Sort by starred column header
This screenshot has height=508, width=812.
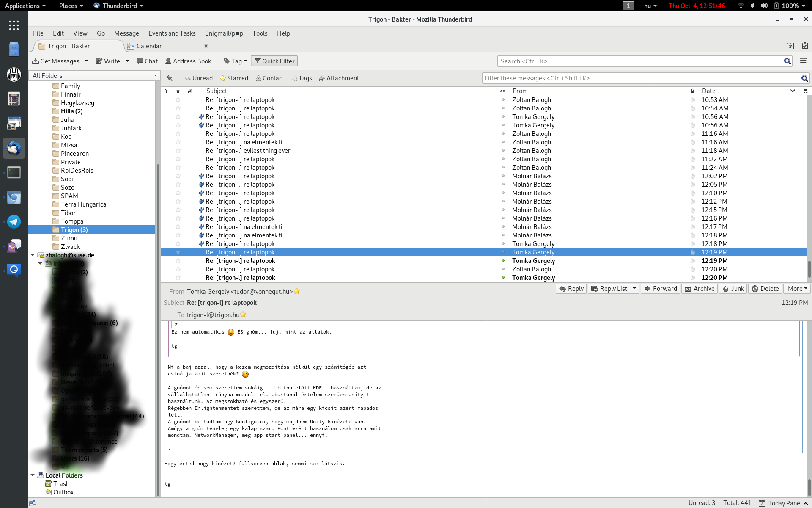[178, 91]
